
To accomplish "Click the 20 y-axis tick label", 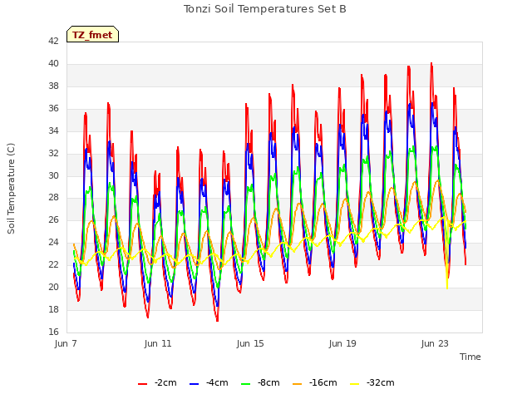I will tap(53, 287).
